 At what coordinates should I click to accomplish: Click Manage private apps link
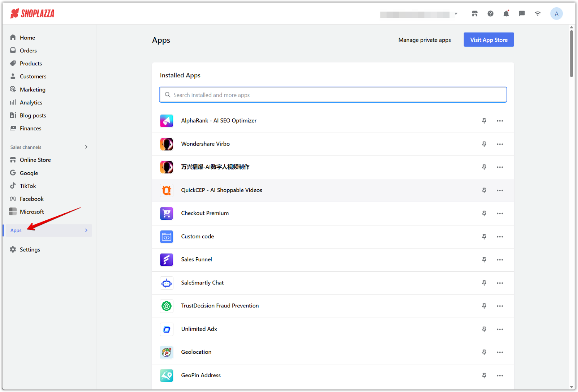pos(424,40)
